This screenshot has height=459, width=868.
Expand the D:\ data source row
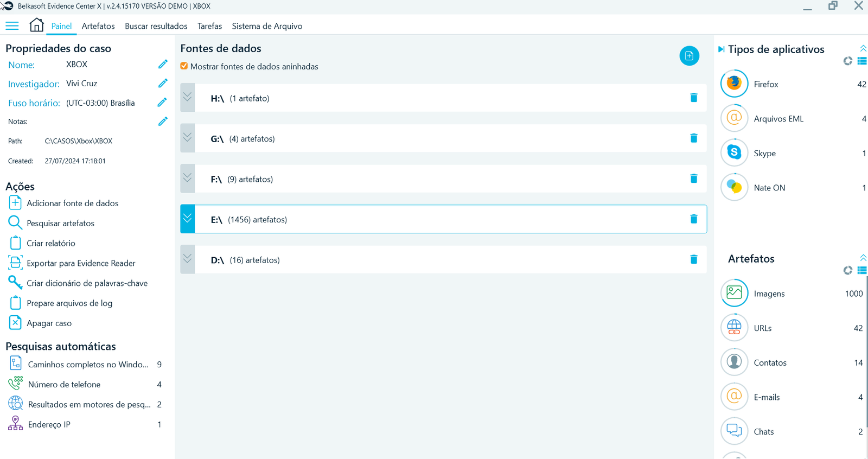pos(187,259)
